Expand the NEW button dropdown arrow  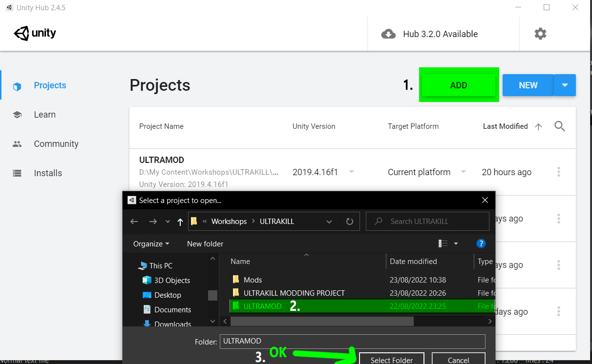coord(565,85)
